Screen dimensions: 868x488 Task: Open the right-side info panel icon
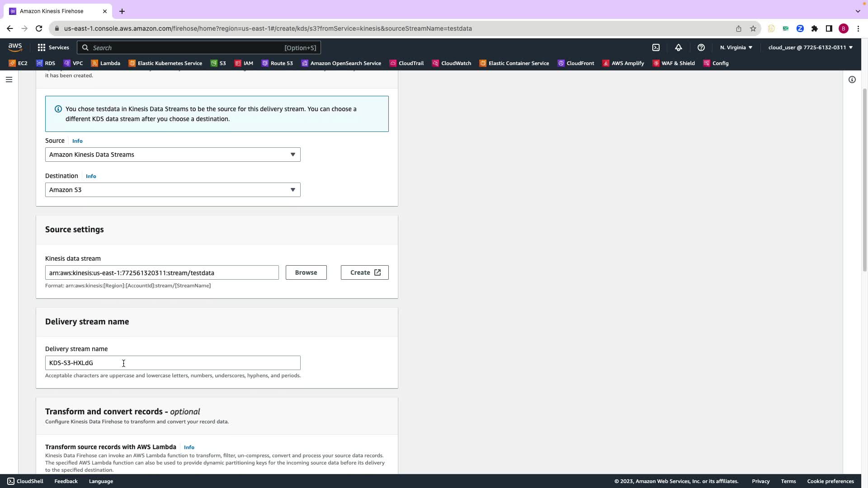tap(852, 80)
